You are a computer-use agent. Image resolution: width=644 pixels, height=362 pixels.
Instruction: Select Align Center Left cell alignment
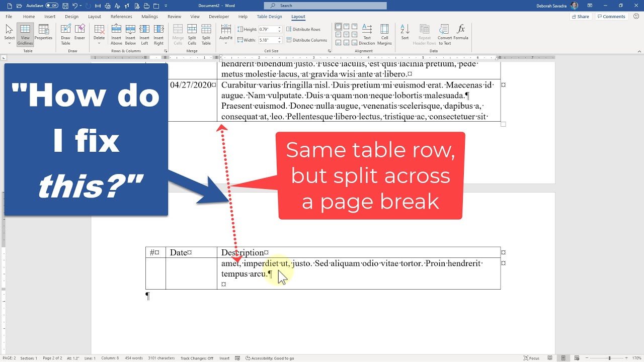pos(338,35)
